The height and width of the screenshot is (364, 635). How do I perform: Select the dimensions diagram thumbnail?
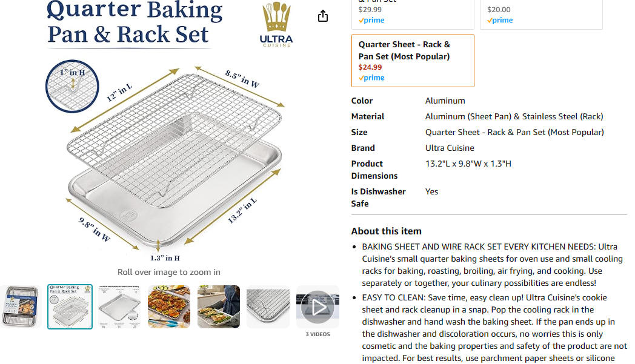(x=70, y=307)
